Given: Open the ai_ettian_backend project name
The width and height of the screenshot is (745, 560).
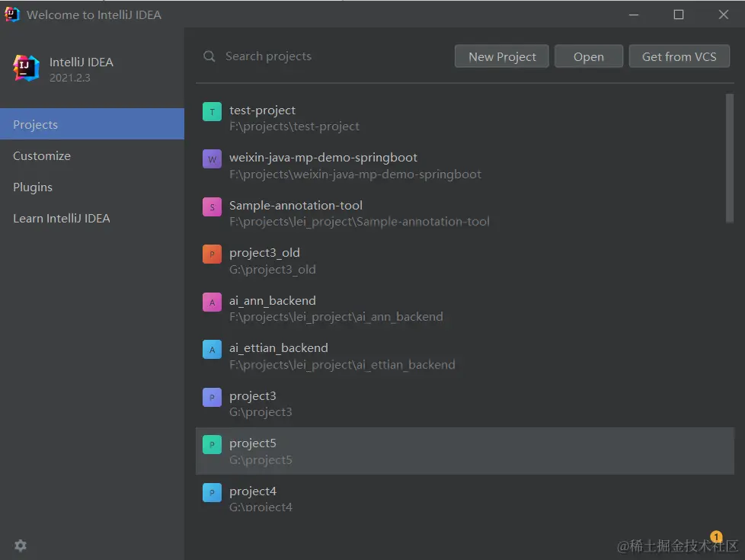Looking at the screenshot, I should 279,348.
